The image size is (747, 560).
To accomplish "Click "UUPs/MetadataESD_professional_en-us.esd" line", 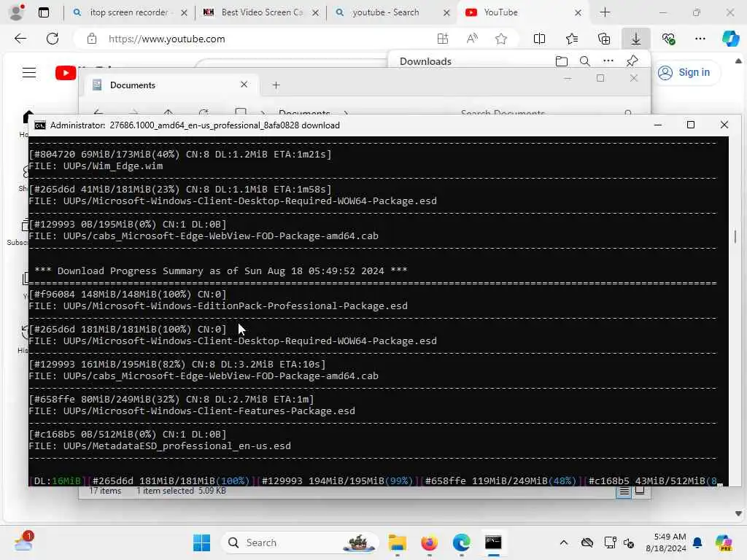I will pyautogui.click(x=160, y=446).
